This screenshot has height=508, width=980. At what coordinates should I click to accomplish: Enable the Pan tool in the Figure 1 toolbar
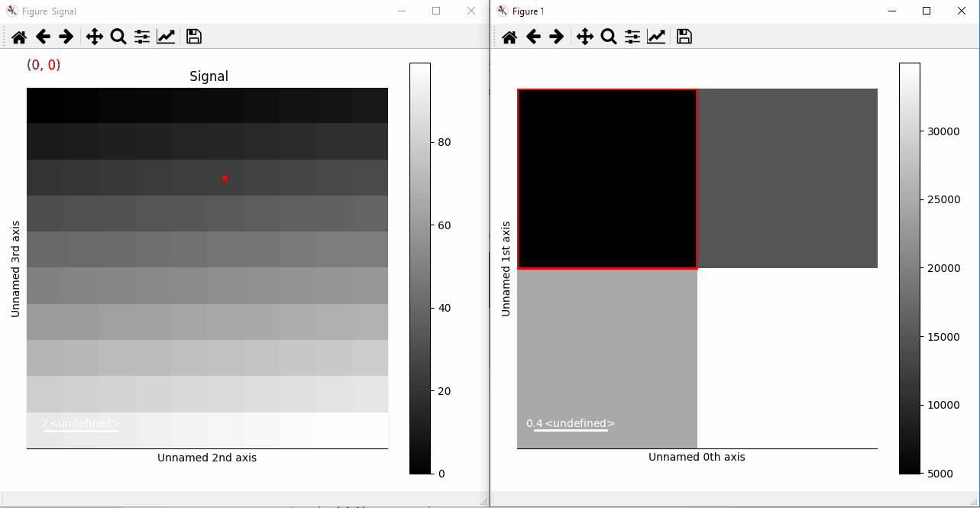pyautogui.click(x=585, y=37)
